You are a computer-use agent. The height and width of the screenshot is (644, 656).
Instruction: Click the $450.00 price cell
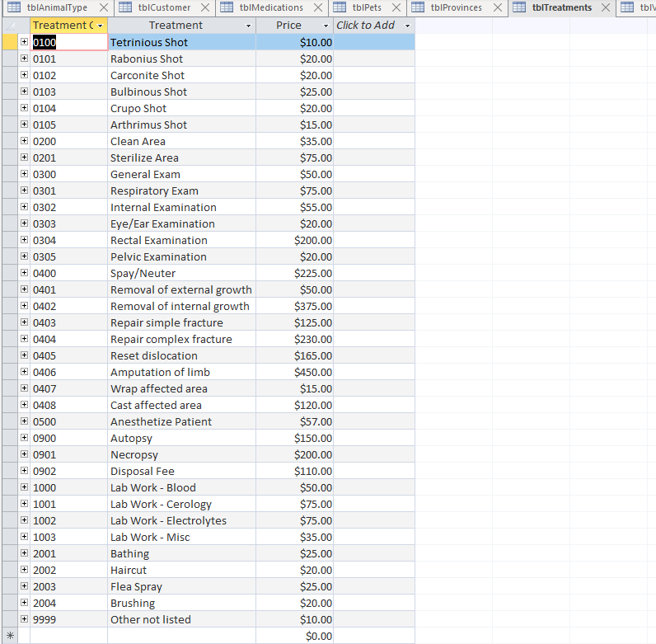click(x=294, y=372)
